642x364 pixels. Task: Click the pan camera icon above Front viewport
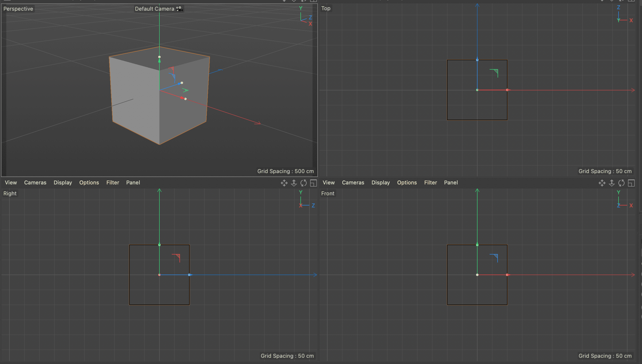tap(602, 183)
